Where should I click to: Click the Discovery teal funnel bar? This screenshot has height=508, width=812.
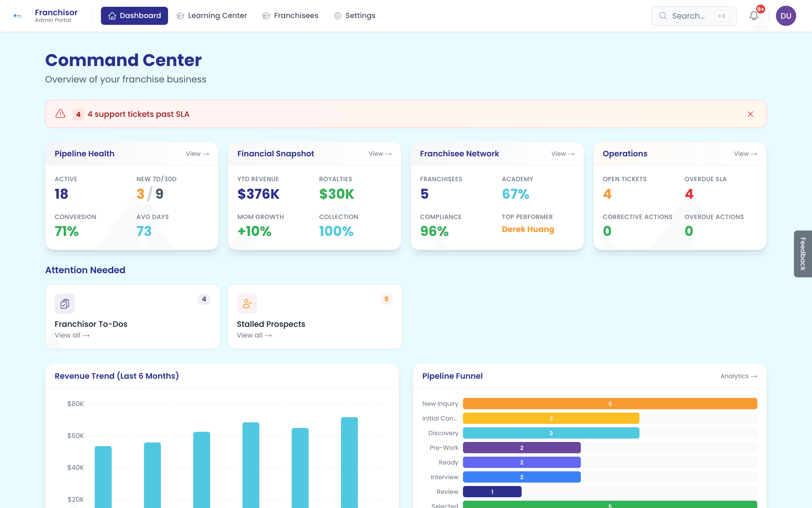click(551, 433)
